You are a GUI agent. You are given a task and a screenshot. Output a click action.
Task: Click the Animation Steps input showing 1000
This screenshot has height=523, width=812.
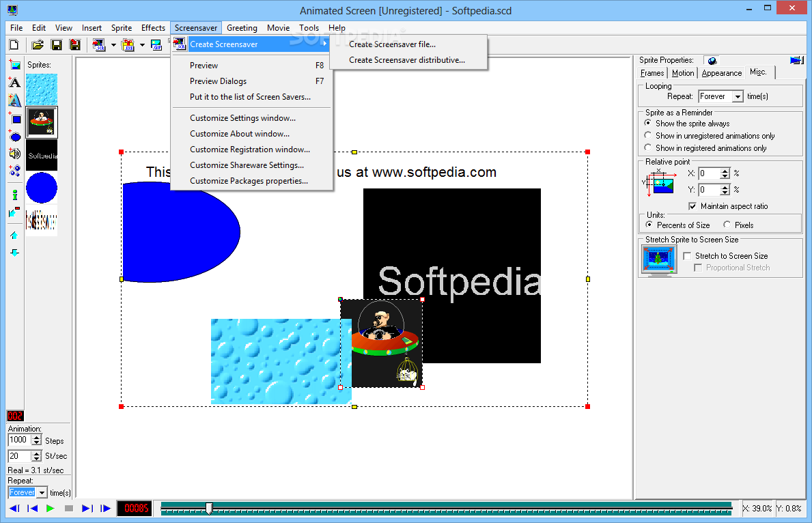[x=20, y=440]
